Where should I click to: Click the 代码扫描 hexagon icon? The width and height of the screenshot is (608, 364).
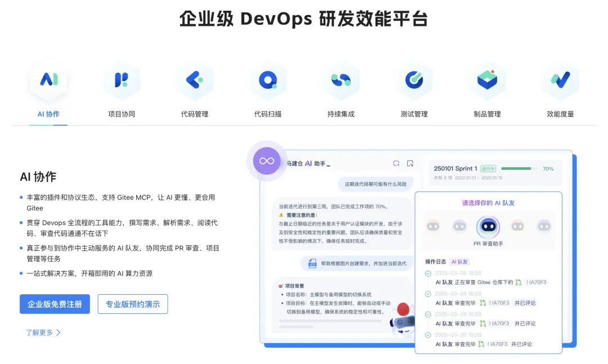tap(269, 79)
